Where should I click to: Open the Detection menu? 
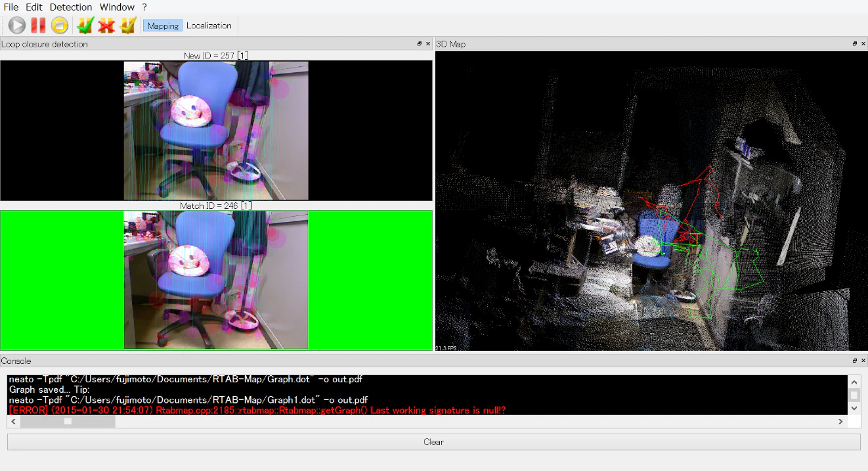tap(71, 7)
